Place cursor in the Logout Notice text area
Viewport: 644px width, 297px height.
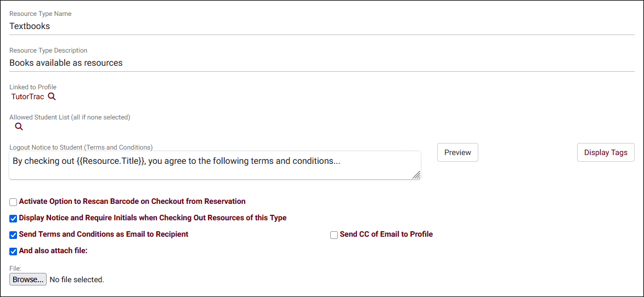point(215,165)
